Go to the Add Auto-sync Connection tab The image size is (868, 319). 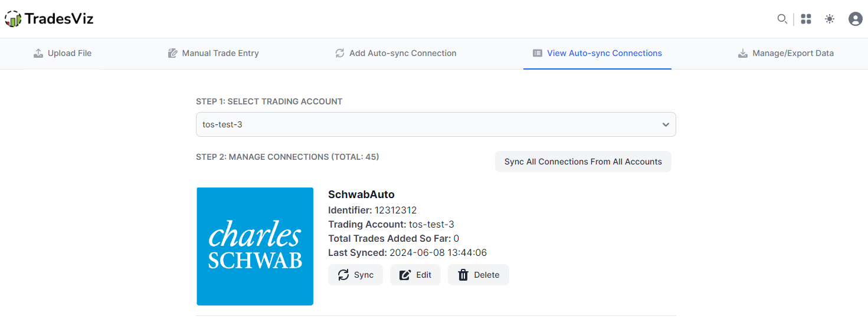tap(396, 53)
